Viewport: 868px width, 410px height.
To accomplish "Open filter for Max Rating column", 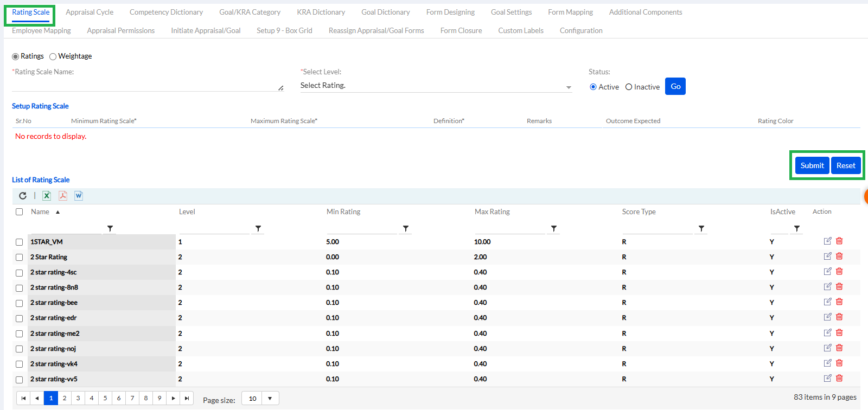I will pos(554,229).
